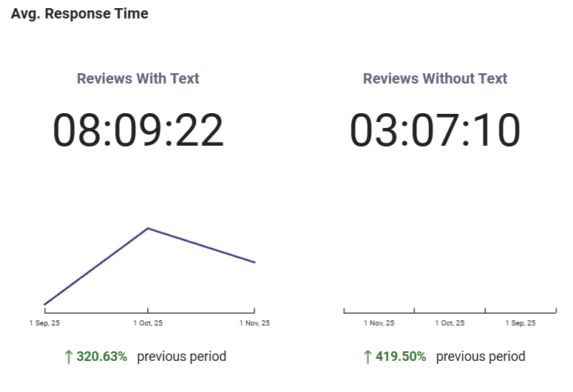Click the green up arrow beside 320.63%
This screenshot has height=392, width=573.
click(69, 357)
